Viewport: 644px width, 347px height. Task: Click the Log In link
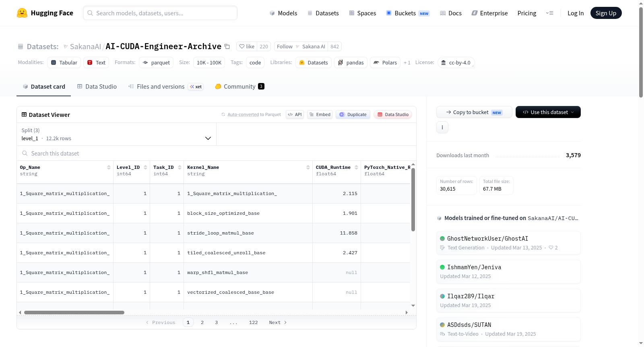pos(576,13)
